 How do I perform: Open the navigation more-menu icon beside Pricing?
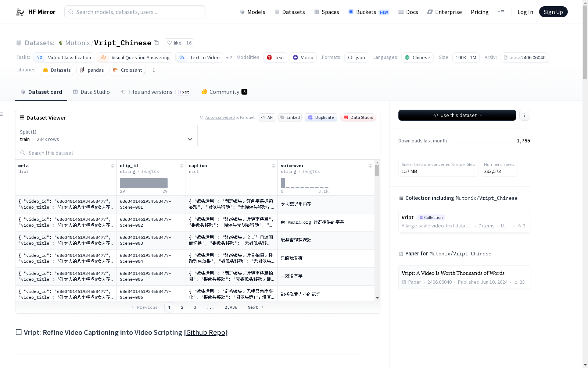tap(501, 12)
